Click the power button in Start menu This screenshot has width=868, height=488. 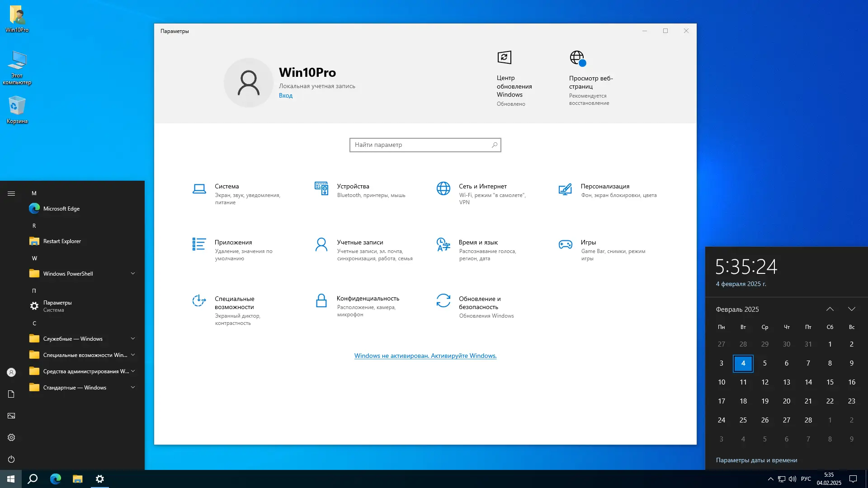click(x=11, y=459)
